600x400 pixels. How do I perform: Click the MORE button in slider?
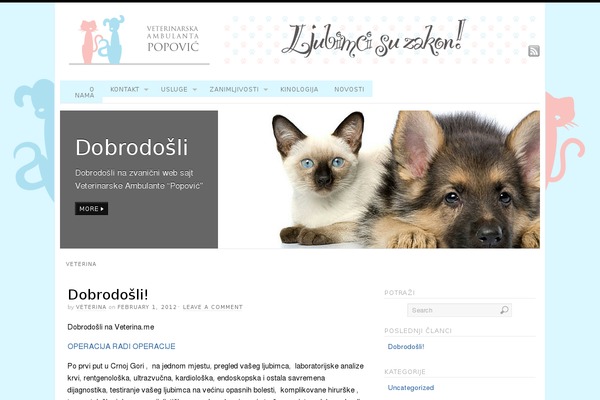[x=91, y=209]
